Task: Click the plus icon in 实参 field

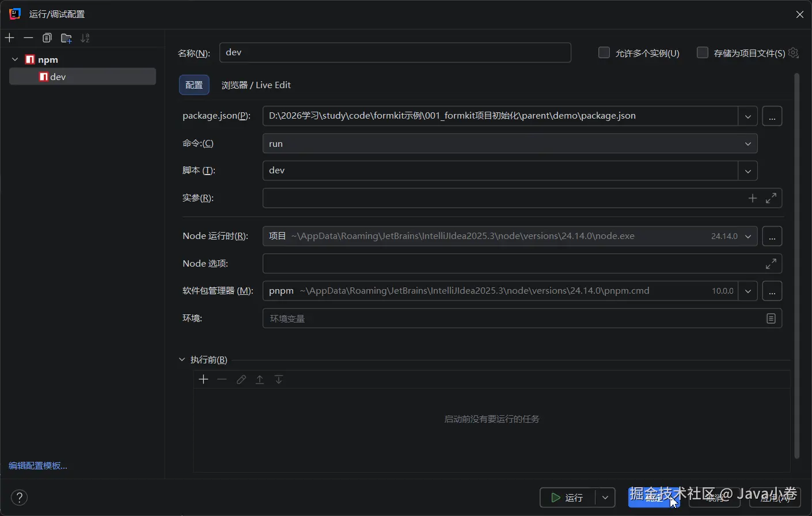Action: [x=753, y=198]
